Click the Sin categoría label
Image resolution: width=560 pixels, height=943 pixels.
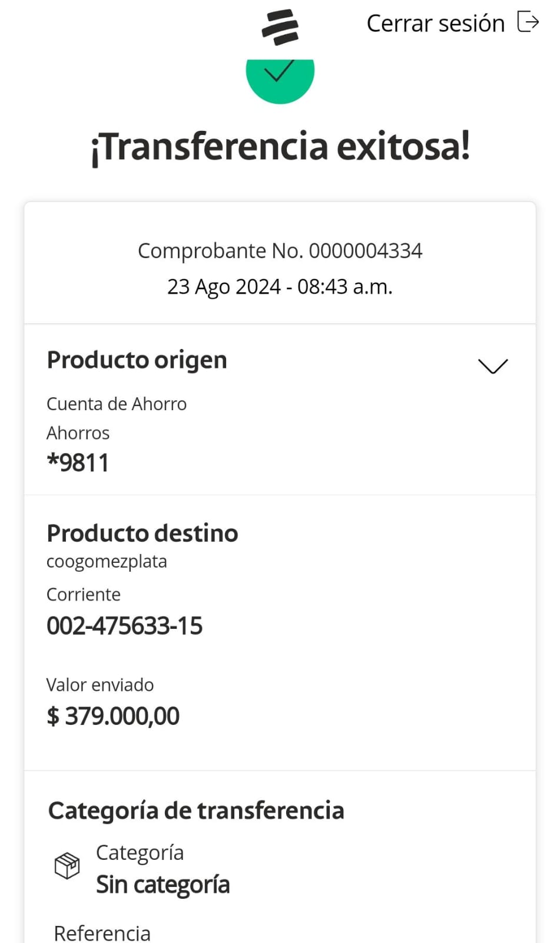coord(163,885)
